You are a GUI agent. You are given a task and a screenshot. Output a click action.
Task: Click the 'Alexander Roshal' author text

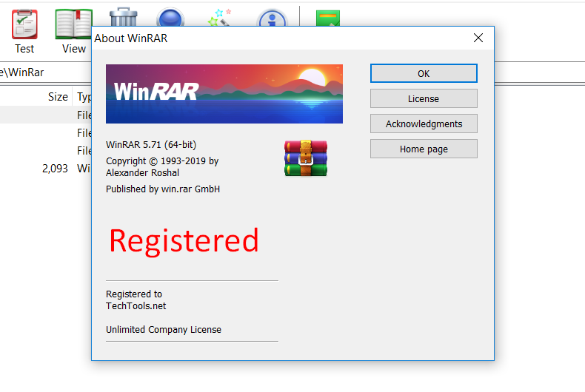(142, 173)
